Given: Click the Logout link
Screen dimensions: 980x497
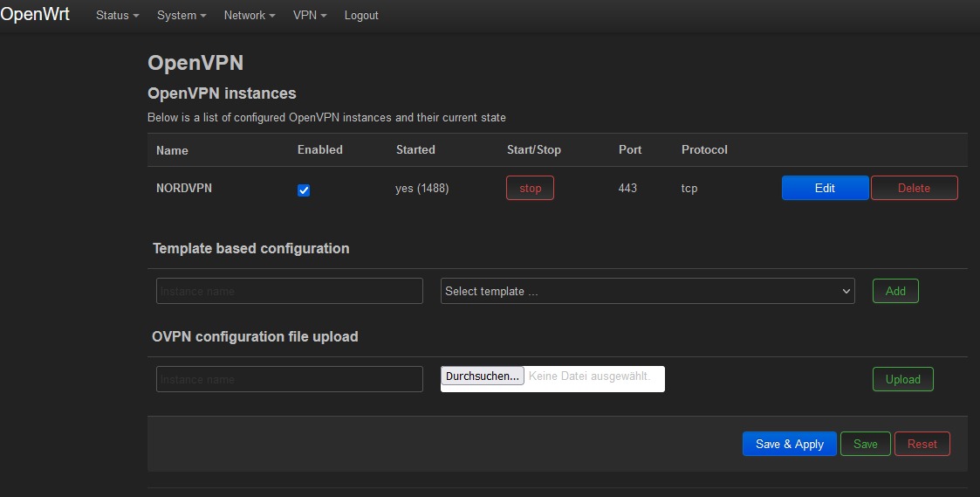Looking at the screenshot, I should click(x=361, y=16).
